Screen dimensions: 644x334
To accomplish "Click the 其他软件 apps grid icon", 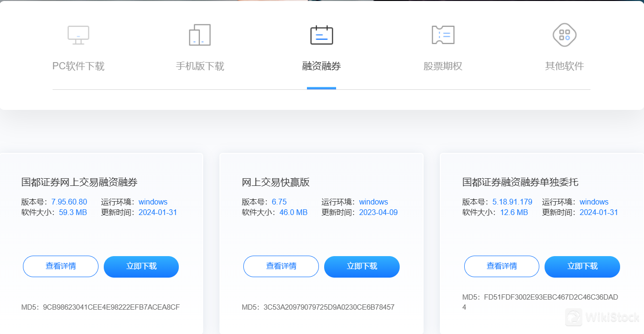I will (x=565, y=35).
